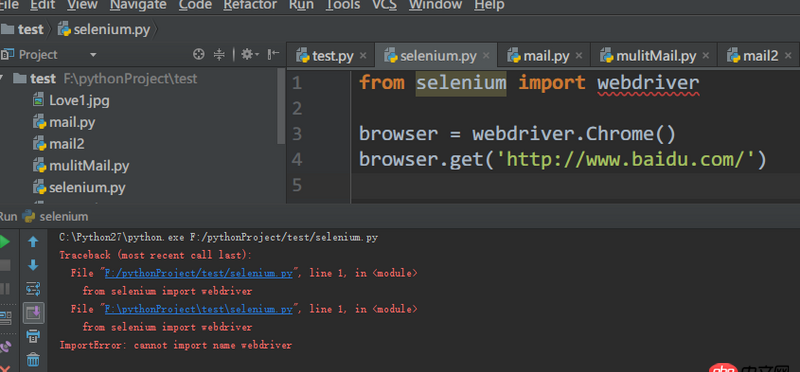Click the Restore Layout icon in Run toolbar
Viewport: 800px width, 372px height.
5,317
